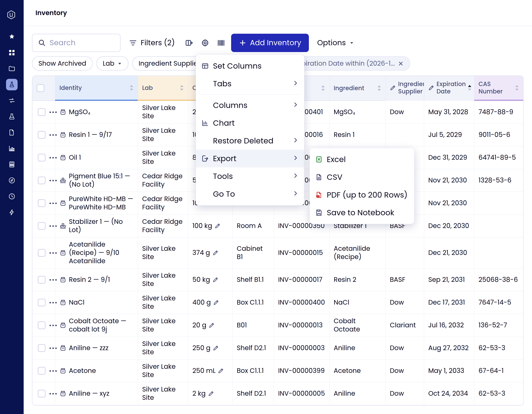Open the calculator sidebar icon
Image resolution: width=532 pixels, height=414 pixels.
12,164
